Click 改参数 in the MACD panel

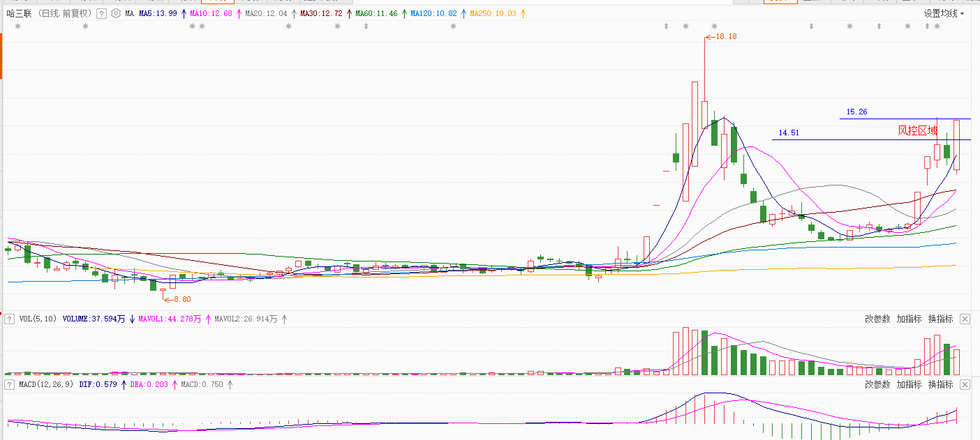(x=877, y=384)
